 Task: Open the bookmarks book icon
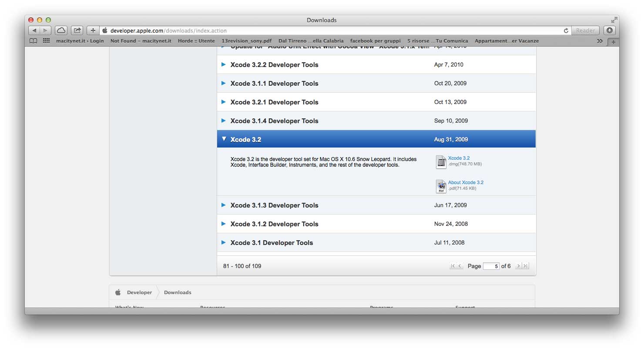(x=33, y=41)
